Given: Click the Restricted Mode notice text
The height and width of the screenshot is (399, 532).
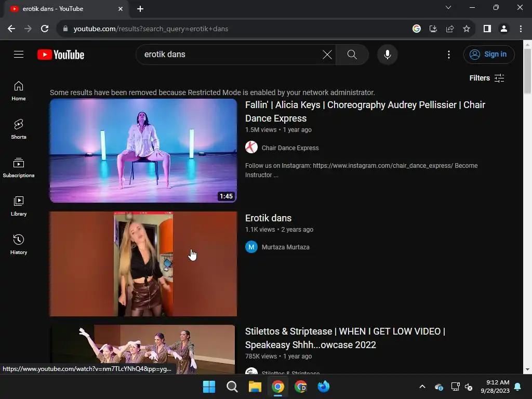Looking at the screenshot, I should [212, 92].
